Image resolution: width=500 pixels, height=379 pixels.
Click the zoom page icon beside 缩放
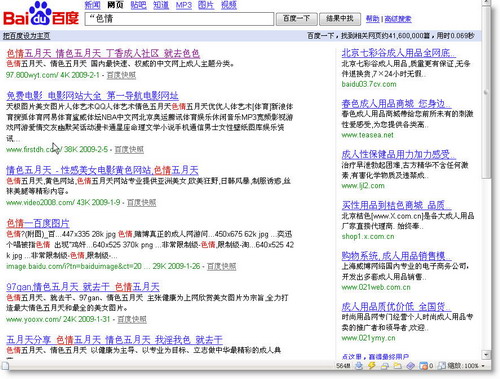[x=441, y=366]
